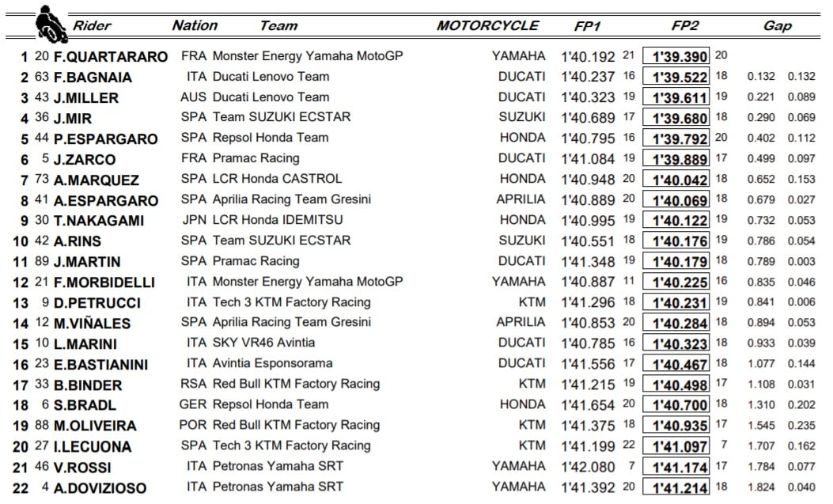The height and width of the screenshot is (504, 833).
Task: Select M.VIÑALES rider name
Action: pos(93,323)
